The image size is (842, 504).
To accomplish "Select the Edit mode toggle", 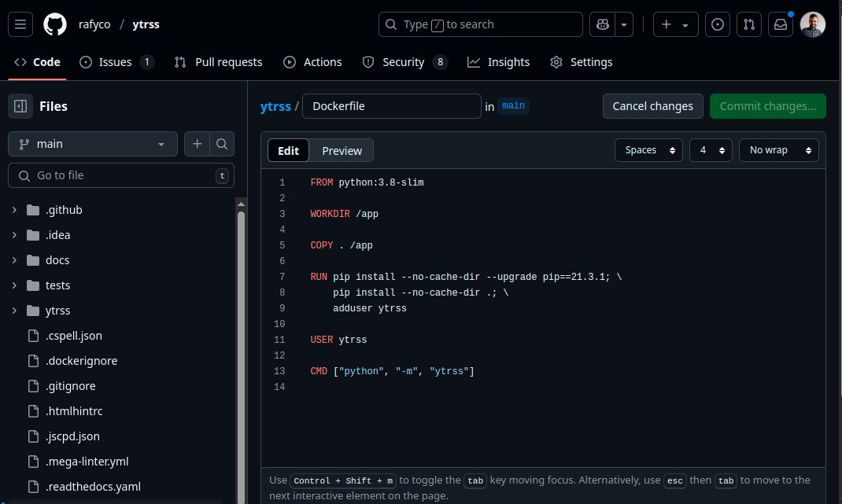I will [x=288, y=150].
